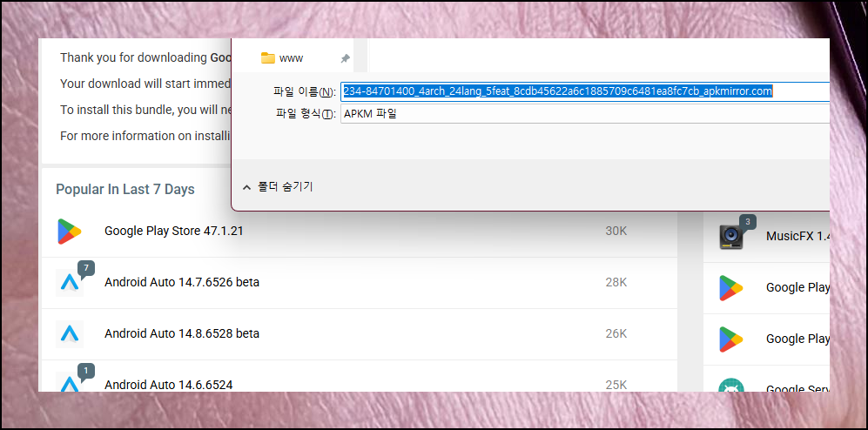Click first Google Play icon in right sidebar
Viewport: 868px width, 430px height.
730,288
